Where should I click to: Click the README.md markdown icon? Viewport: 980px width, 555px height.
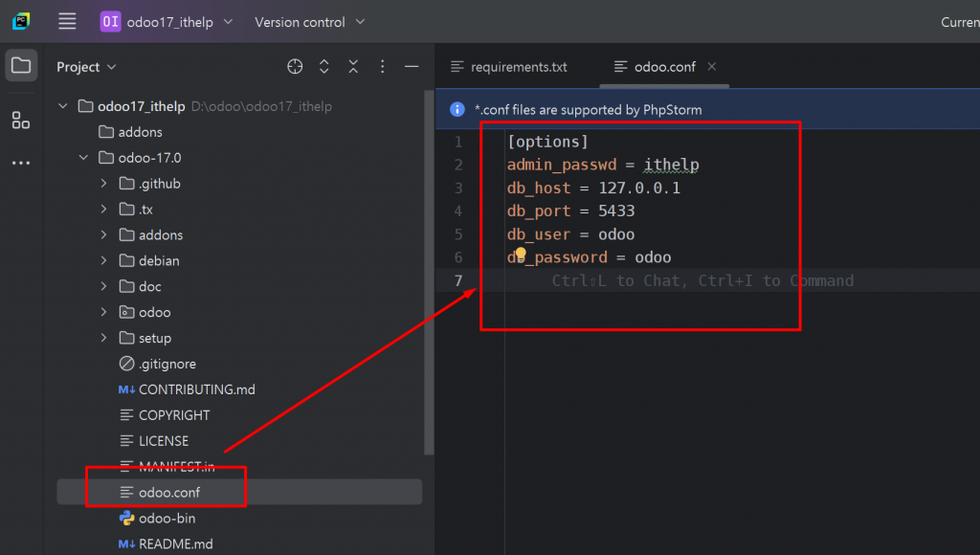pyautogui.click(x=127, y=544)
